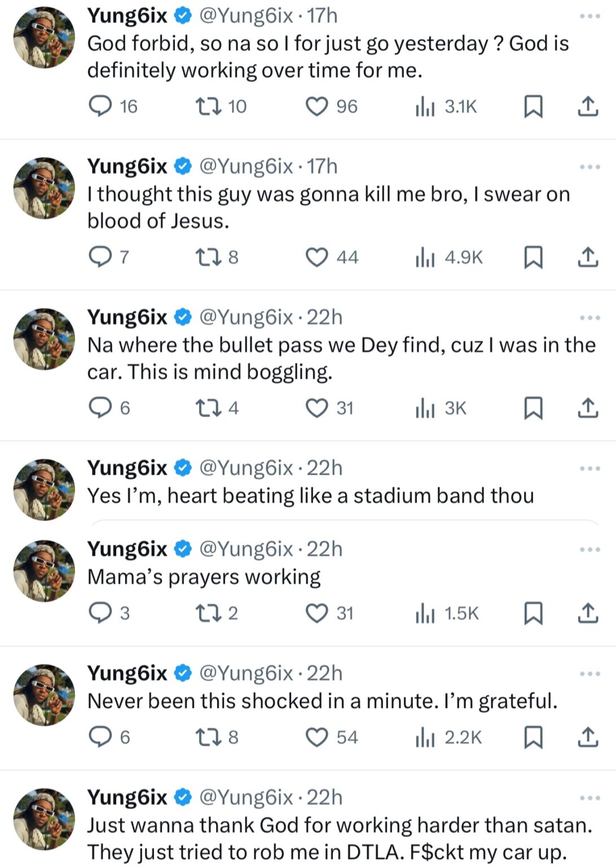The width and height of the screenshot is (616, 867).
Task: Open the "rob me in DTLA" tweet text
Action: tap(339, 838)
